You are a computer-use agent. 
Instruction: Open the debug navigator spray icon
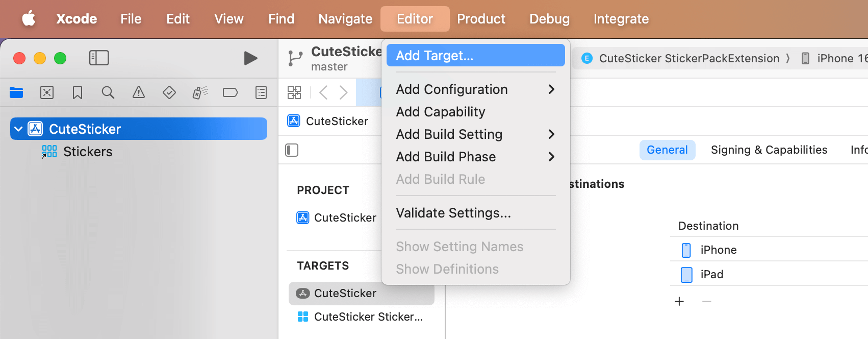200,92
